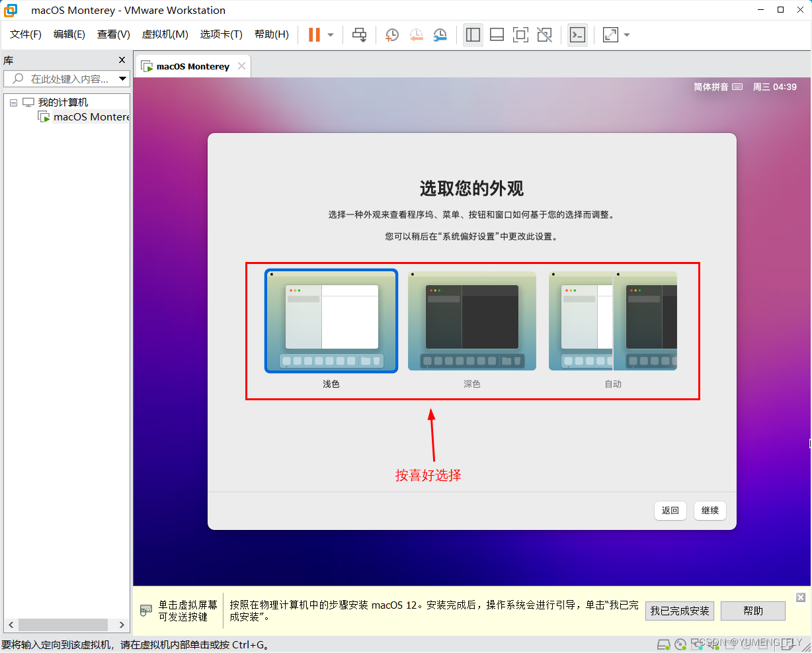Screen dimensions: 812x653
Task: Choose the 自动 auto appearance thumbnail
Action: pyautogui.click(x=613, y=321)
